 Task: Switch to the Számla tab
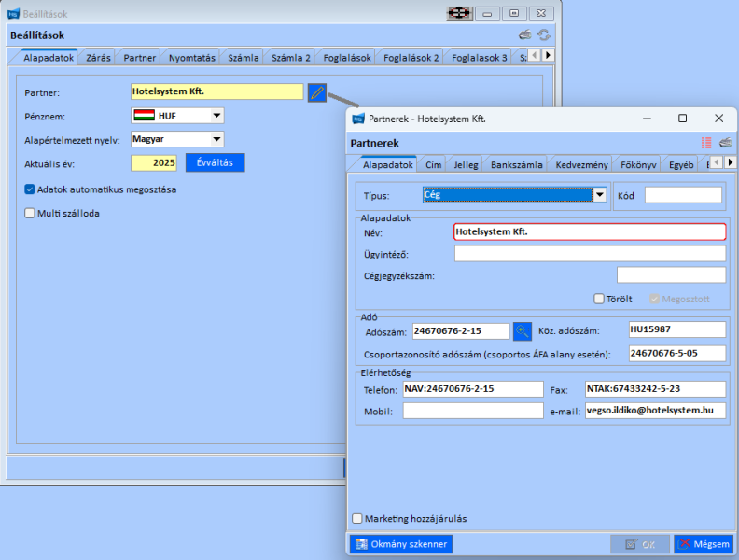(x=244, y=58)
